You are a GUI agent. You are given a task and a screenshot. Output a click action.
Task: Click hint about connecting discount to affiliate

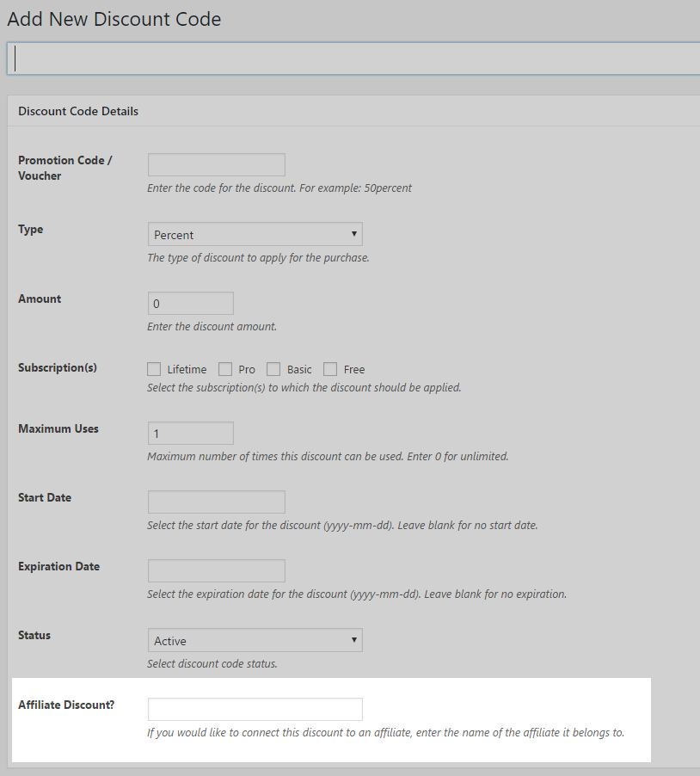pyautogui.click(x=385, y=732)
